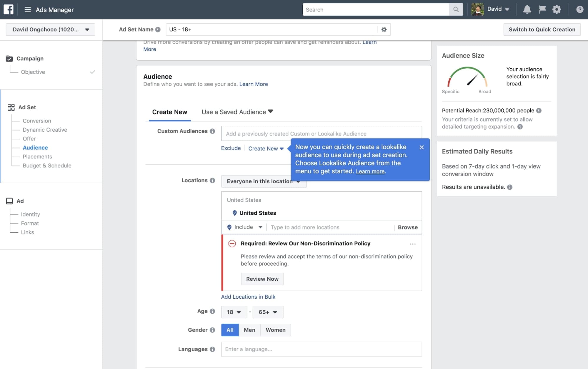
Task: Open the notifications bell
Action: pos(527,9)
